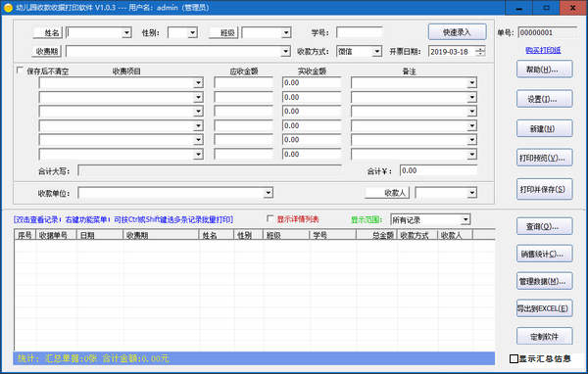Click the 合计大写 uppercase total field
This screenshot has height=374, width=588.
[210, 170]
